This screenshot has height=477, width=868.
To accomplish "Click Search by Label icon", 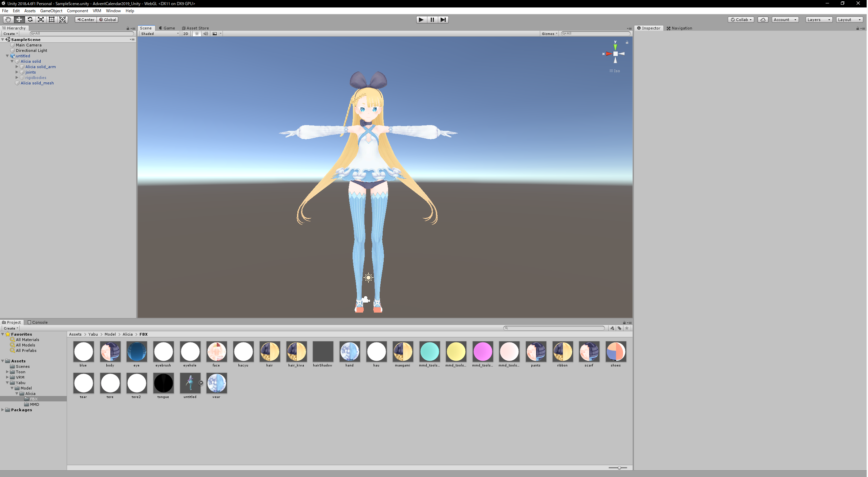I will (x=619, y=329).
